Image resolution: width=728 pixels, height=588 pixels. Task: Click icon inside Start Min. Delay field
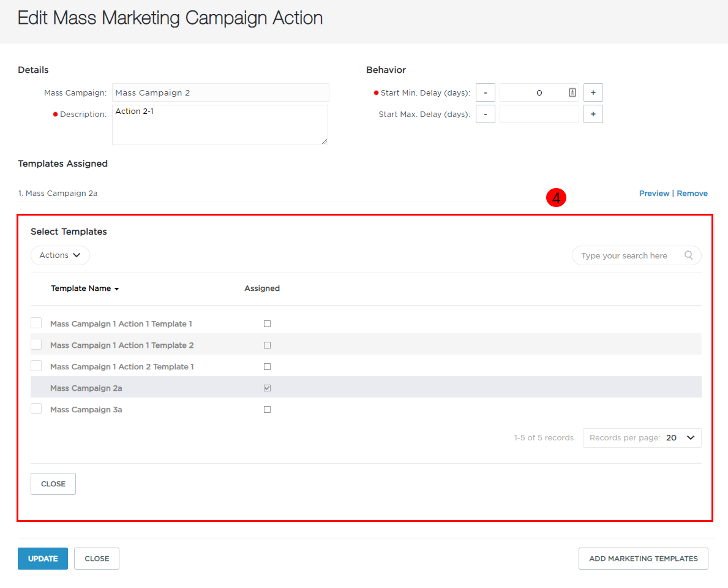point(572,92)
